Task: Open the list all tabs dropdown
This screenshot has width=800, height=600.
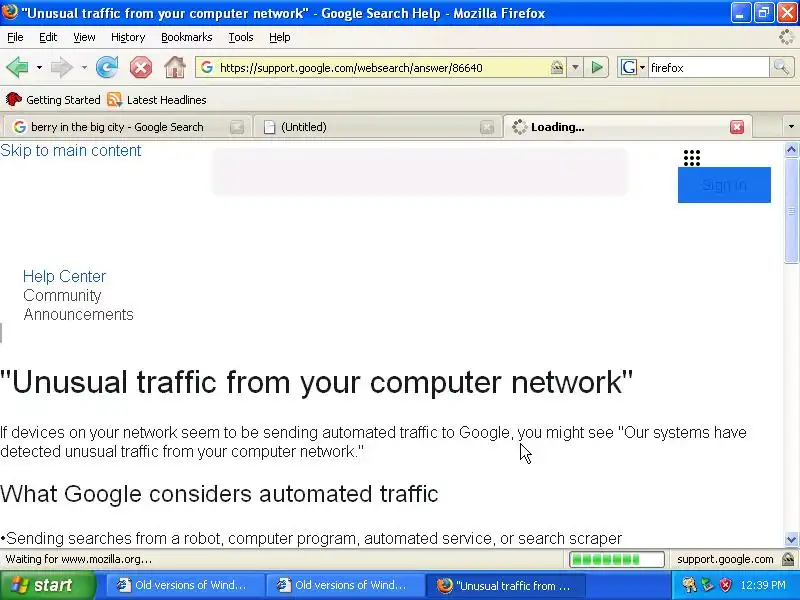Action: pos(791,127)
